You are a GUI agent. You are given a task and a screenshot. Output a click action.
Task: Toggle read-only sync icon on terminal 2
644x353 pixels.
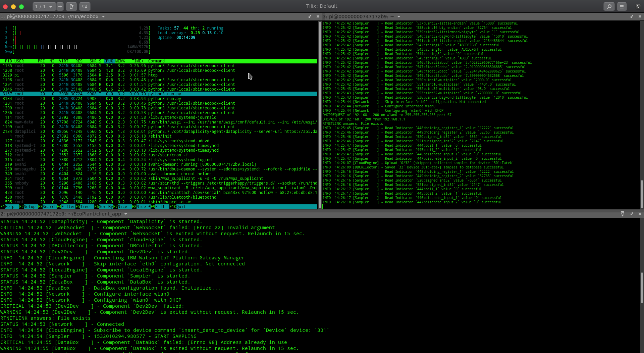(x=622, y=214)
